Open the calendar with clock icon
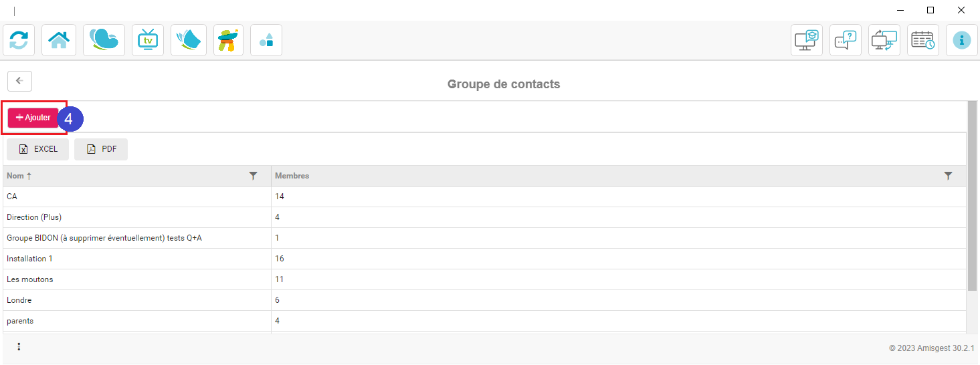The height and width of the screenshot is (365, 980). pos(923,40)
